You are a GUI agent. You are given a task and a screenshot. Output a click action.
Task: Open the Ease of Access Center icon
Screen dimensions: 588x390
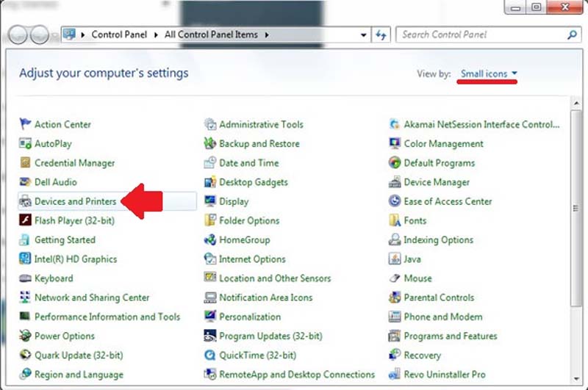pos(395,201)
